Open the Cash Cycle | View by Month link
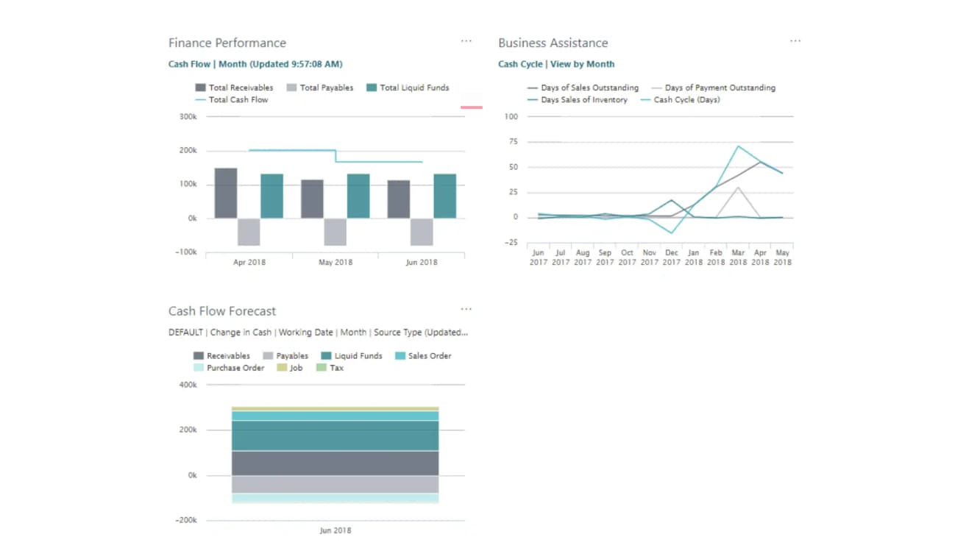The width and height of the screenshot is (980, 551). tap(555, 64)
